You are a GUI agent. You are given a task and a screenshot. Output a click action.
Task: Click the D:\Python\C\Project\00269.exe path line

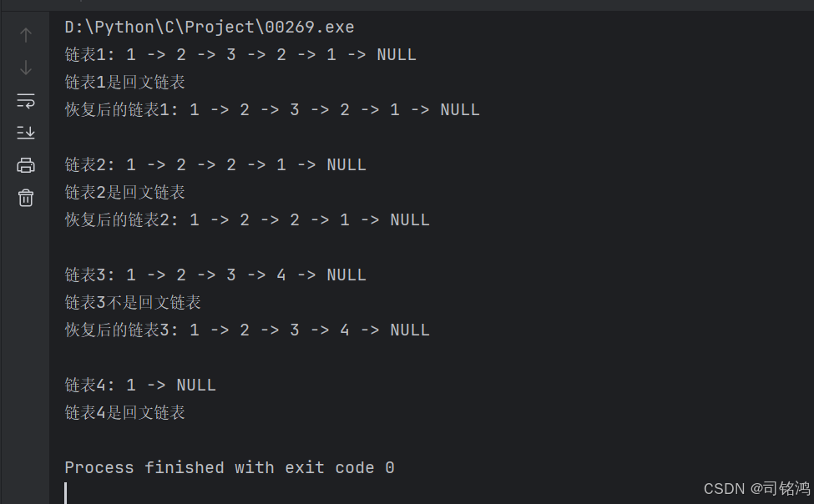tap(210, 27)
